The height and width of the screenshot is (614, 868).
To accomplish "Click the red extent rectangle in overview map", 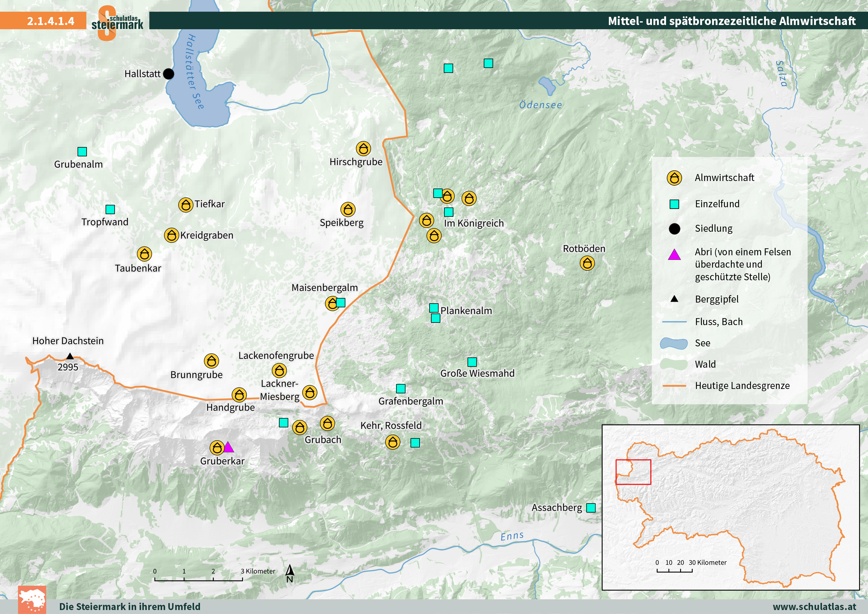I will click(x=633, y=472).
